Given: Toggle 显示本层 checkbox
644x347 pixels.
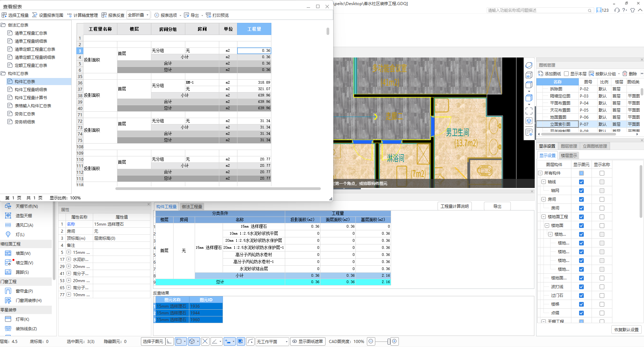Looking at the screenshot, I should [566, 74].
